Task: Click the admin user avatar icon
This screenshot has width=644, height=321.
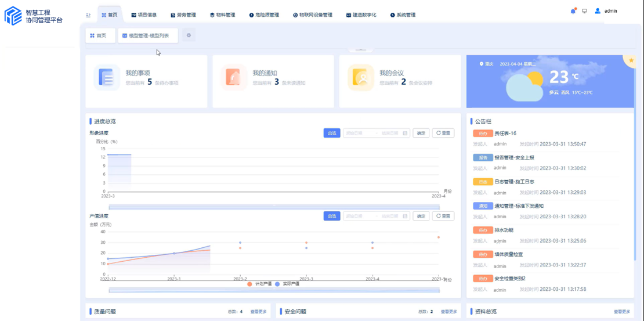Action: click(x=598, y=11)
